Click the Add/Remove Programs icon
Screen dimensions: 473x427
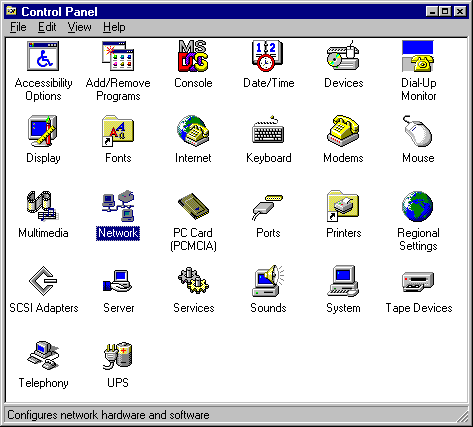(x=118, y=56)
